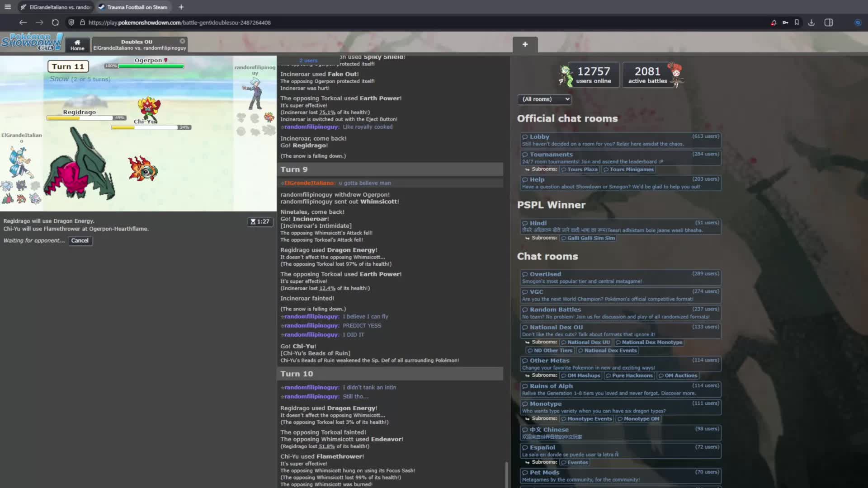This screenshot has height=488, width=868.
Task: Cancel the pending move choice
Action: click(x=80, y=240)
